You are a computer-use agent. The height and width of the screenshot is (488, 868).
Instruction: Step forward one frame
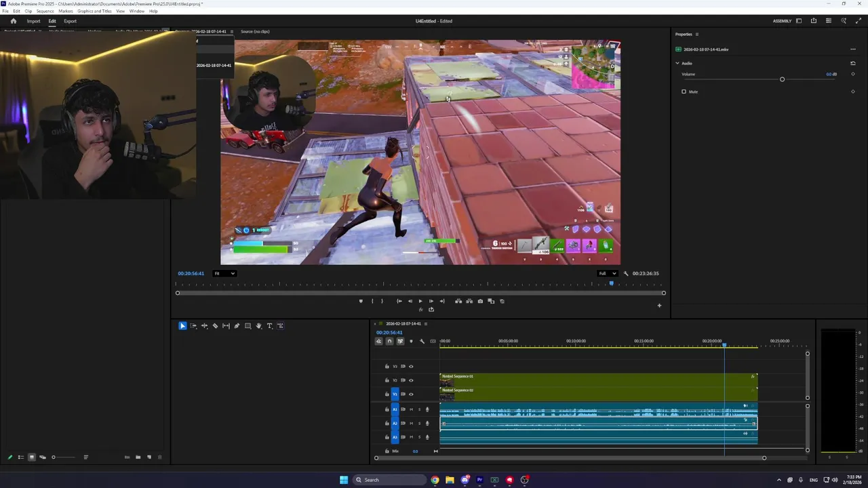tap(431, 301)
